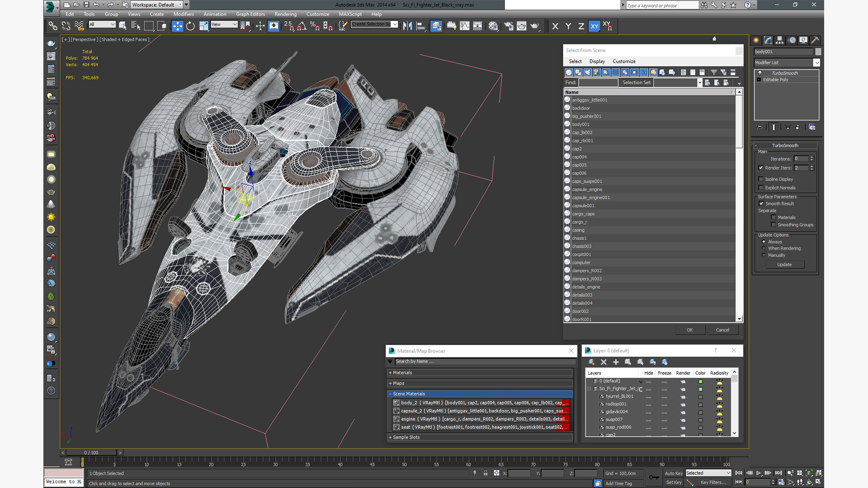Activate Select and Scale tool

pos(203,26)
